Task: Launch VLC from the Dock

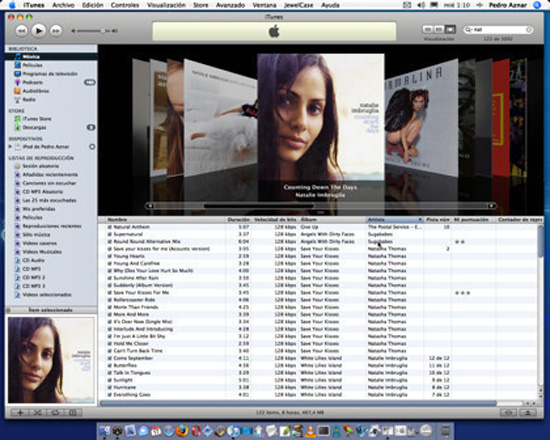Action: click(x=310, y=431)
